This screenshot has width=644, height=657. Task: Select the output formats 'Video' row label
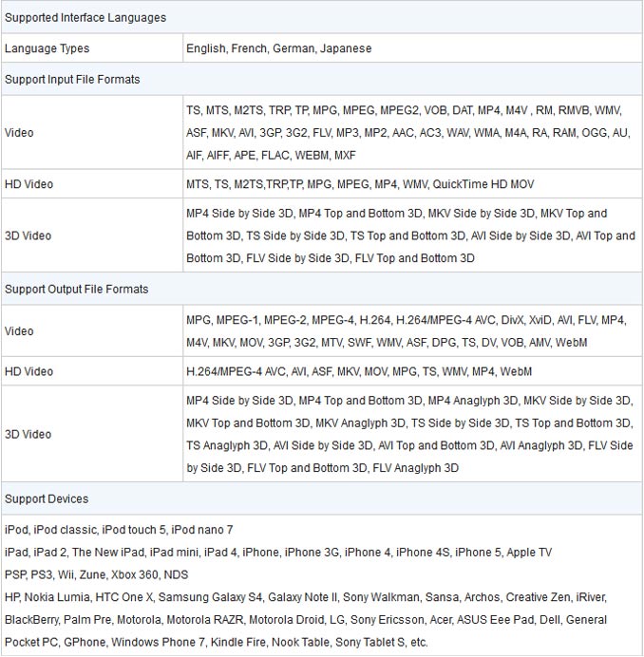[x=19, y=331]
